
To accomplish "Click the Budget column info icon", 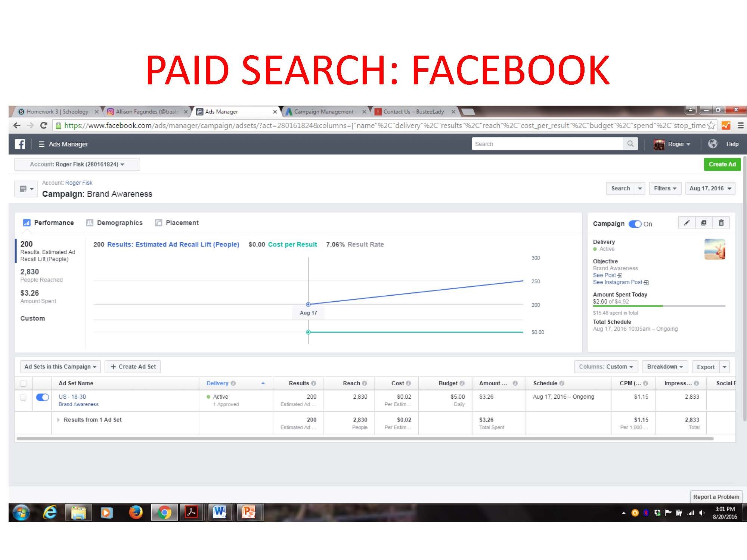I will 462,383.
